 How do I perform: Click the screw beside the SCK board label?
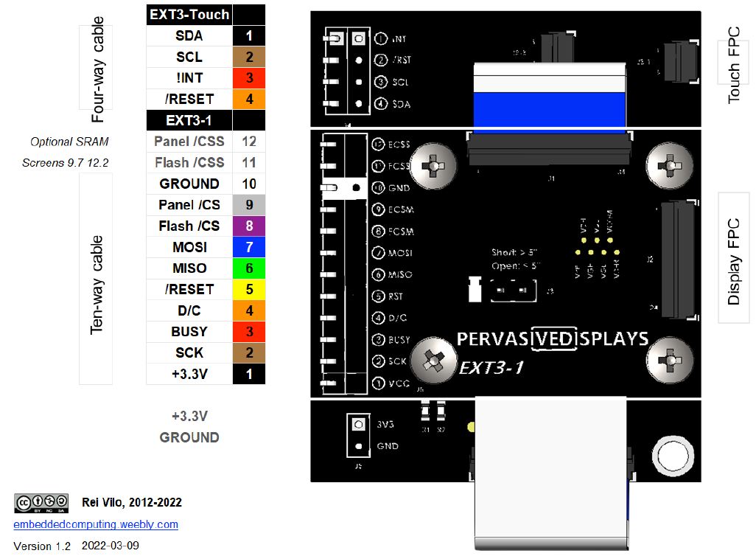[x=433, y=361]
